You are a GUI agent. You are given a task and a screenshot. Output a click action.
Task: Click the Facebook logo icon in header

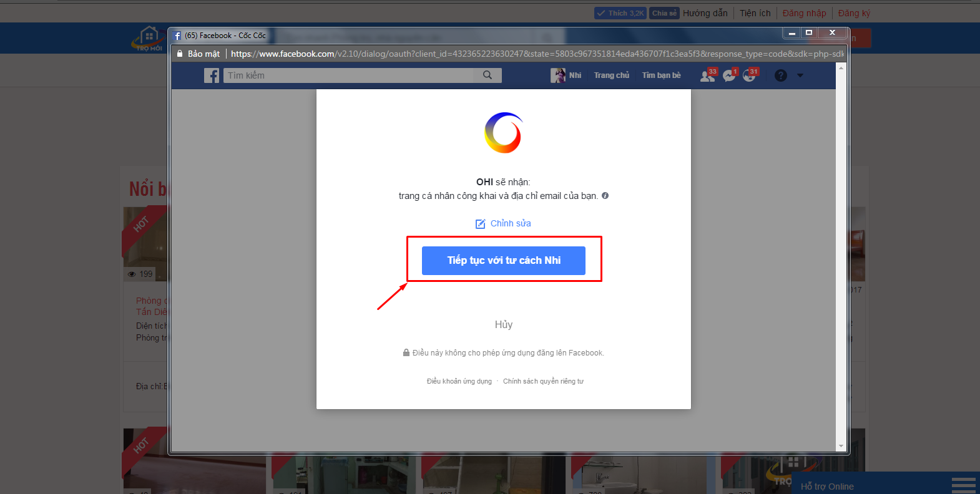[x=212, y=75]
